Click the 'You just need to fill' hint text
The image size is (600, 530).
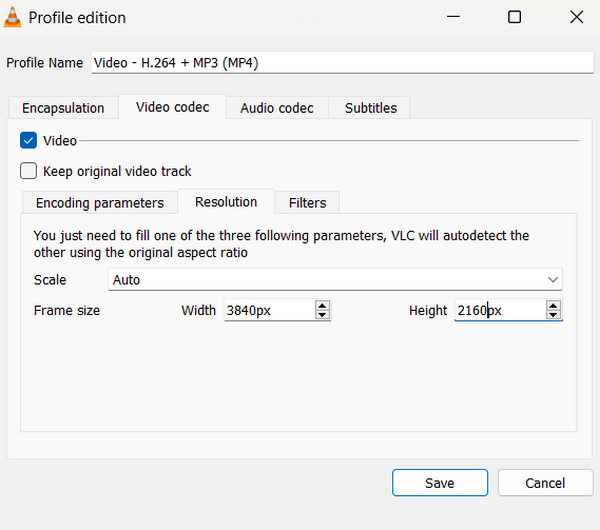(x=281, y=244)
